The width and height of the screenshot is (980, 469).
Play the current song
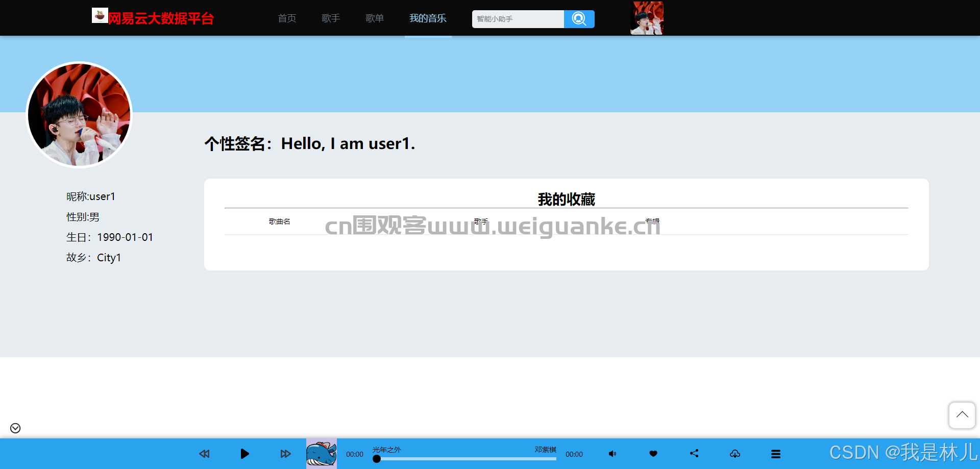[245, 454]
